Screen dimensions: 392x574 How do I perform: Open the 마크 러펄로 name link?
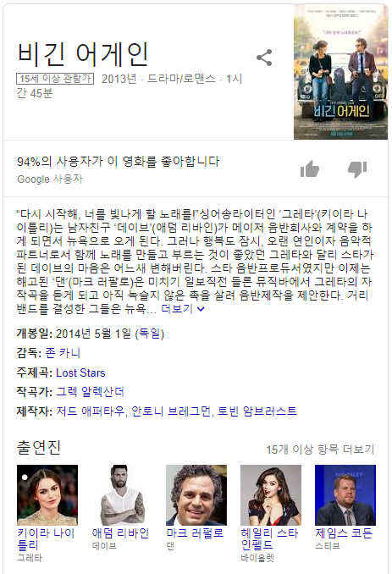pos(195,533)
